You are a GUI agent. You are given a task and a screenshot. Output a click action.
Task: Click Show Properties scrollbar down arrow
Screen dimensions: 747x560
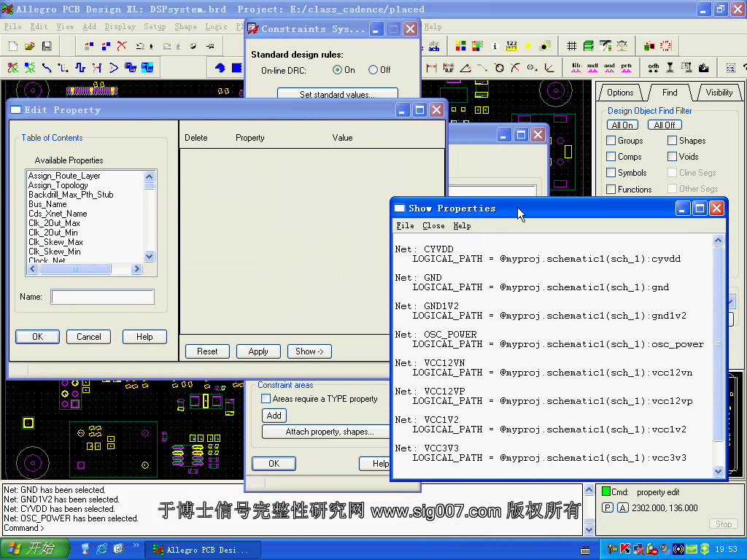pyautogui.click(x=718, y=472)
